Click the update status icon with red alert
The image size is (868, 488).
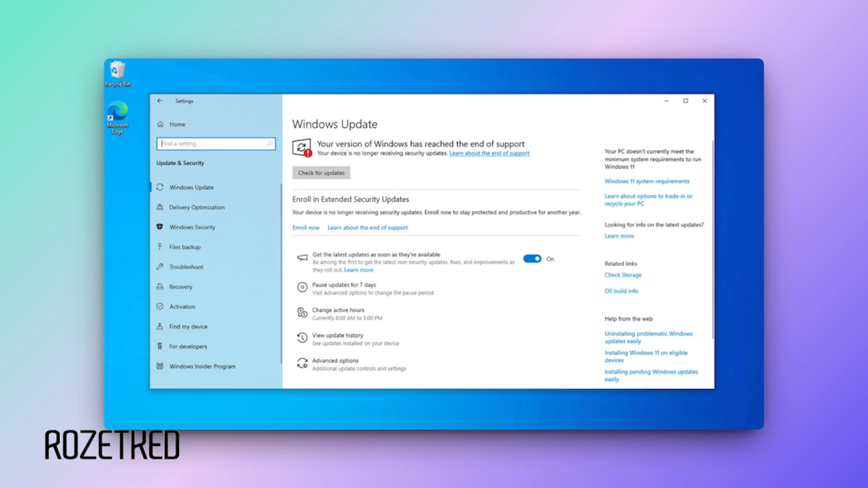tap(302, 148)
